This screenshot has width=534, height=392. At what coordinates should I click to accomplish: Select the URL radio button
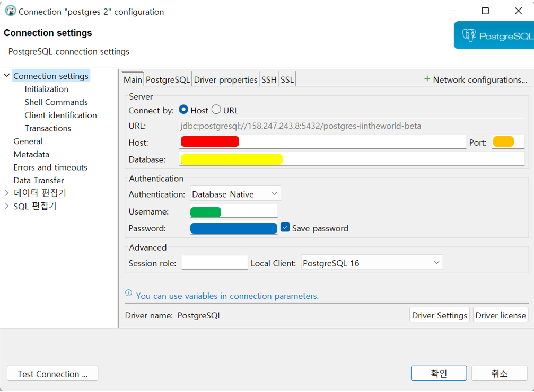[216, 110]
